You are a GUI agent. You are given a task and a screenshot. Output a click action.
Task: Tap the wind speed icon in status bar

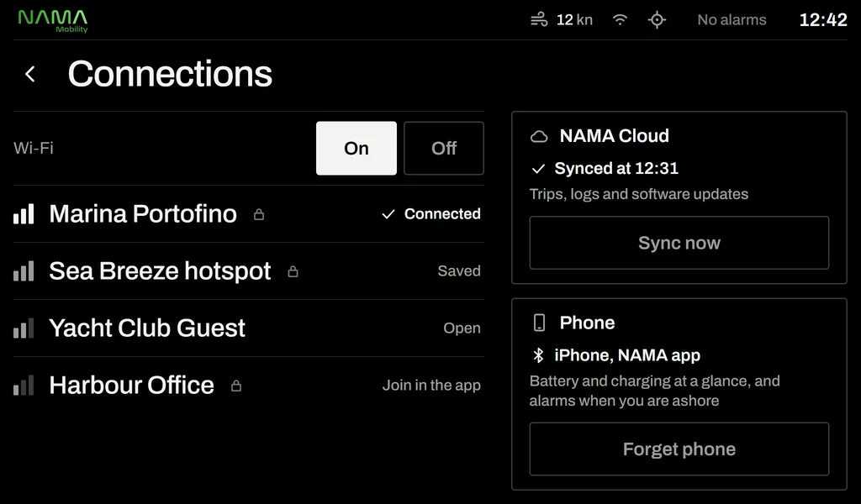539,20
